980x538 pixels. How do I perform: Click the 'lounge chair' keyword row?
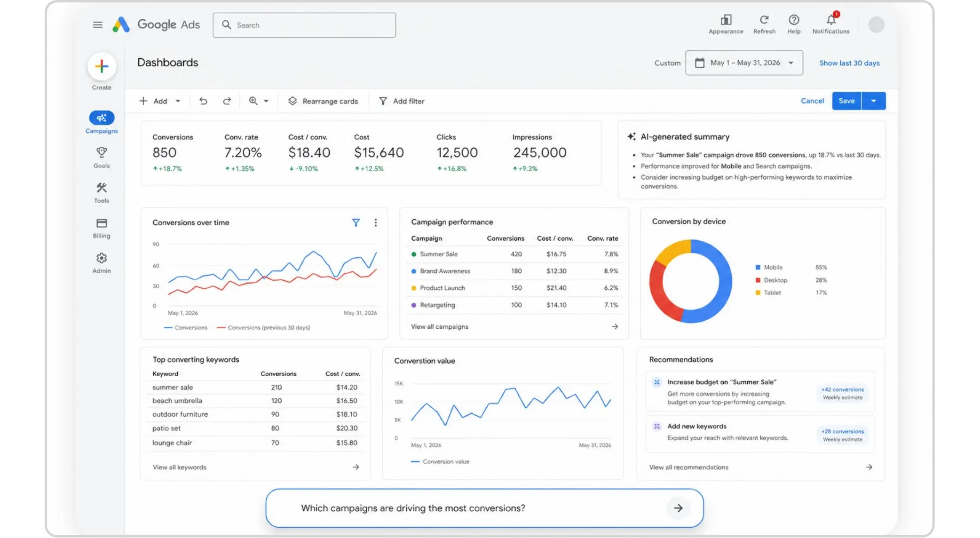tap(255, 443)
